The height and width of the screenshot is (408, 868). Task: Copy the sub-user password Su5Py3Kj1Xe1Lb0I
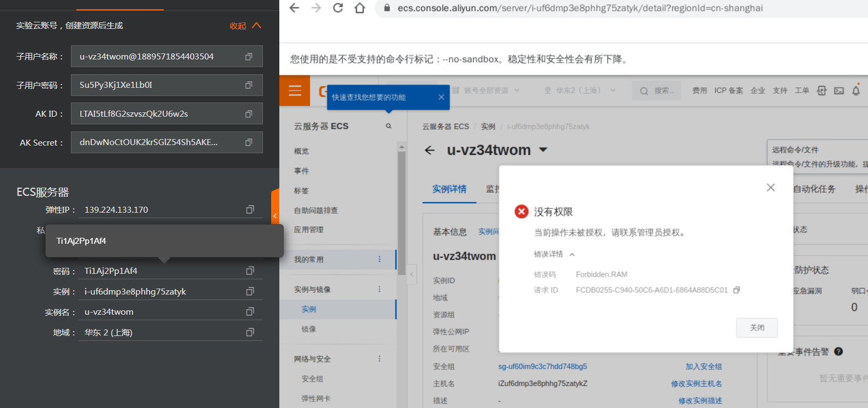click(249, 85)
